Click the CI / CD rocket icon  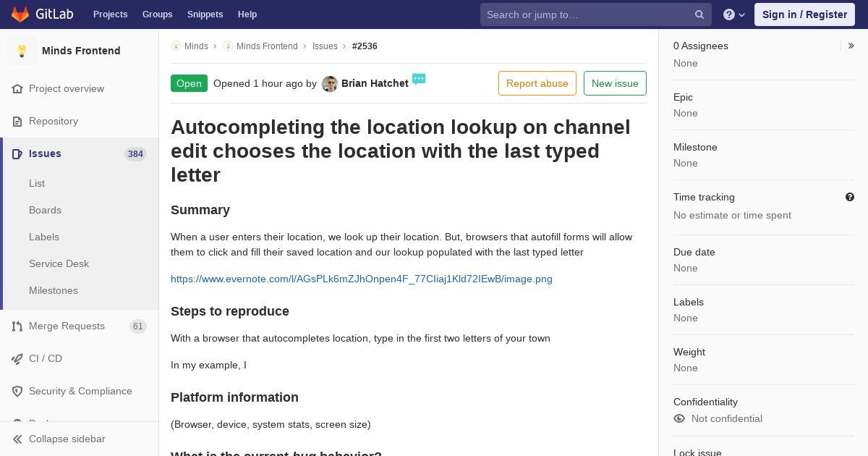(17, 358)
